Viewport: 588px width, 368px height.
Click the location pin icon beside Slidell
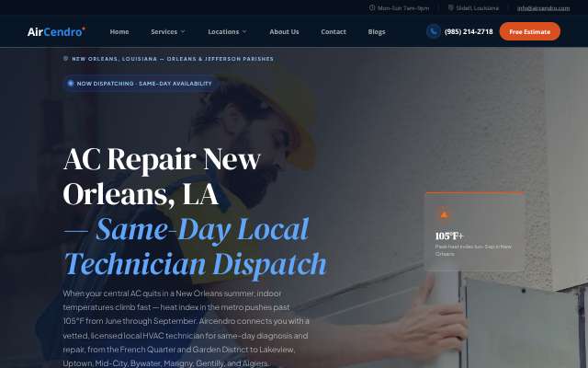451,8
